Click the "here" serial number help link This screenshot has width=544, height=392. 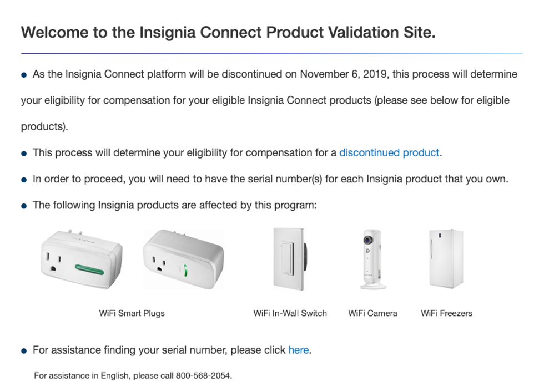click(299, 350)
